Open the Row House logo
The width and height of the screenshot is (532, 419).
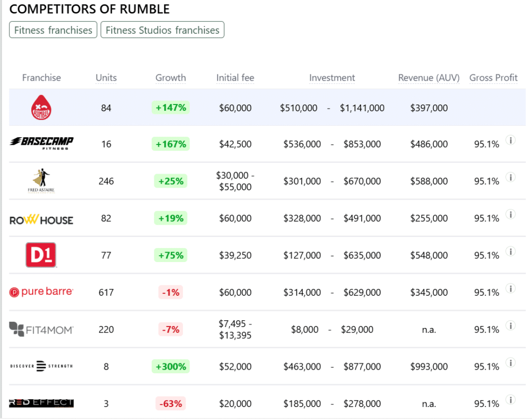(x=42, y=220)
